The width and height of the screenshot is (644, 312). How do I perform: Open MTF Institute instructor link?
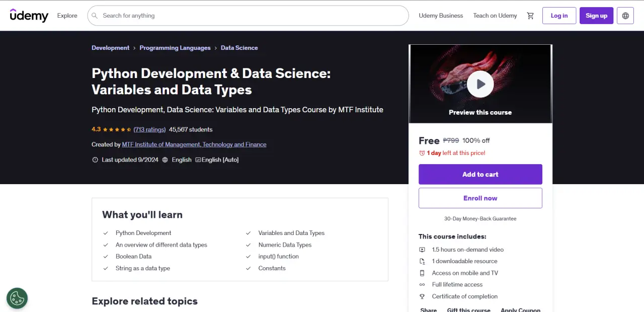pos(194,144)
